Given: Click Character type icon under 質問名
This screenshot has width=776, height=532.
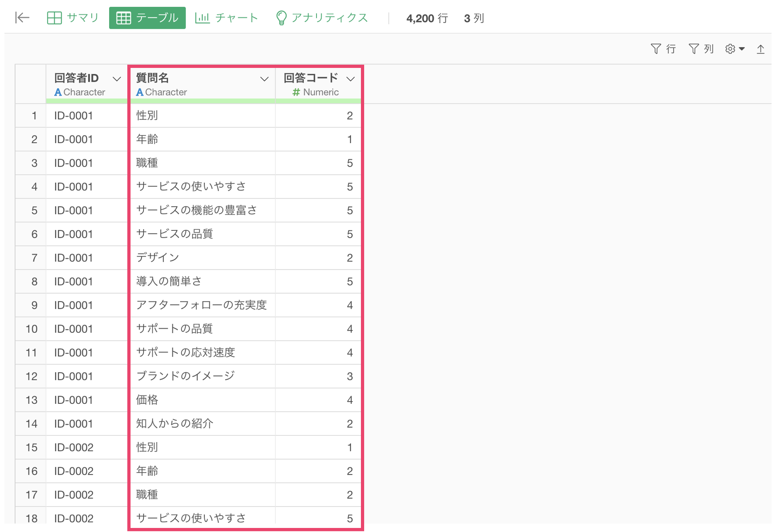Looking at the screenshot, I should [139, 92].
